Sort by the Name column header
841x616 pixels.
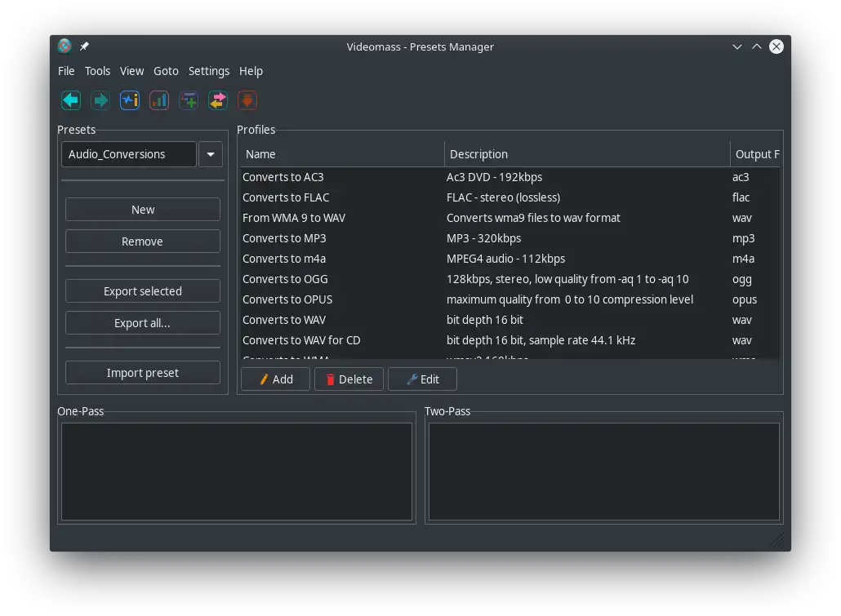342,154
